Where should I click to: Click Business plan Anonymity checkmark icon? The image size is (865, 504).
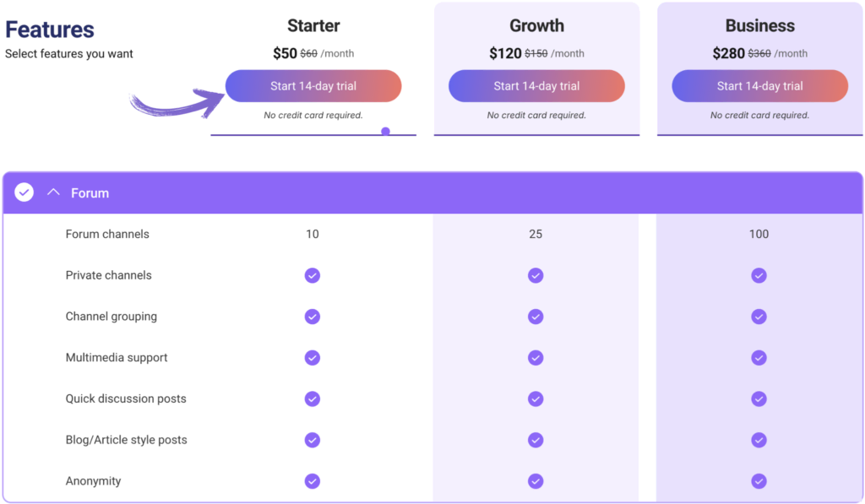pos(759,481)
